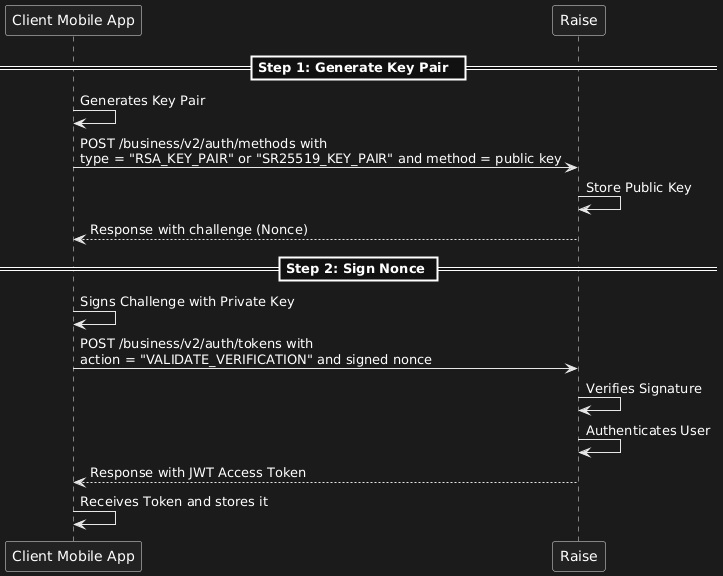Viewport: 723px width, 576px height.
Task: Click the Generates Key Pair label
Action: tap(134, 101)
